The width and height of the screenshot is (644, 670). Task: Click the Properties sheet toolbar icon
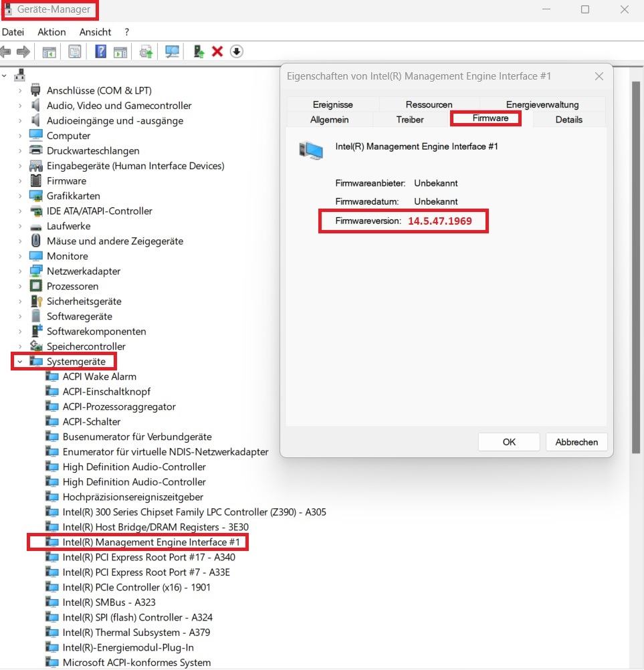75,52
